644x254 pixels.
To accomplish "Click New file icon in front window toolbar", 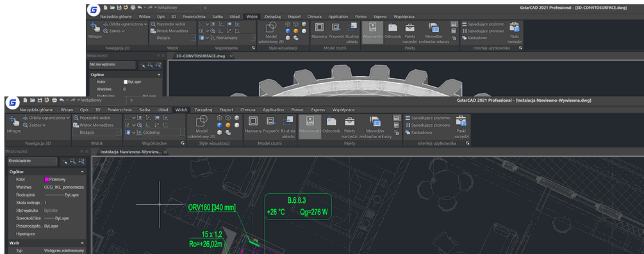I will (x=26, y=100).
